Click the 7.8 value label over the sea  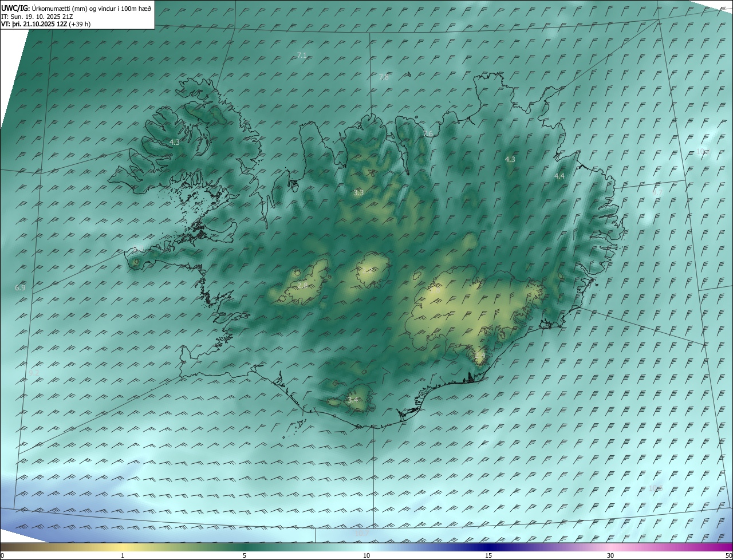pyautogui.click(x=384, y=77)
